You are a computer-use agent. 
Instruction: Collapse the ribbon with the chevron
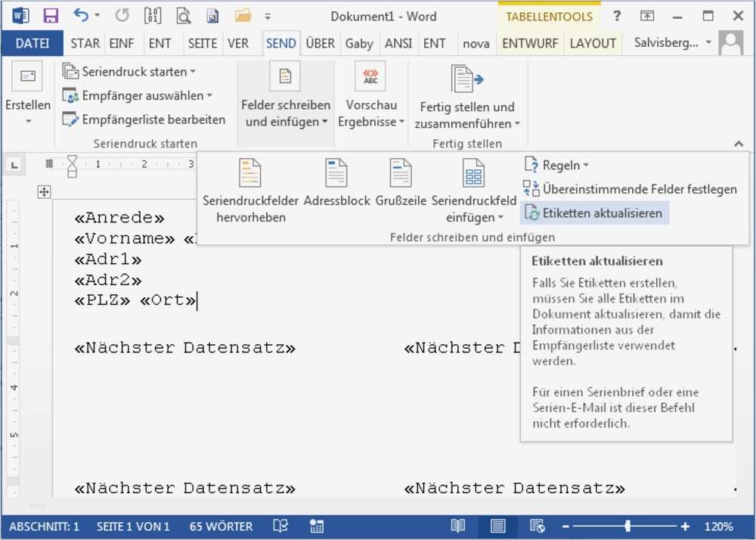point(739,144)
